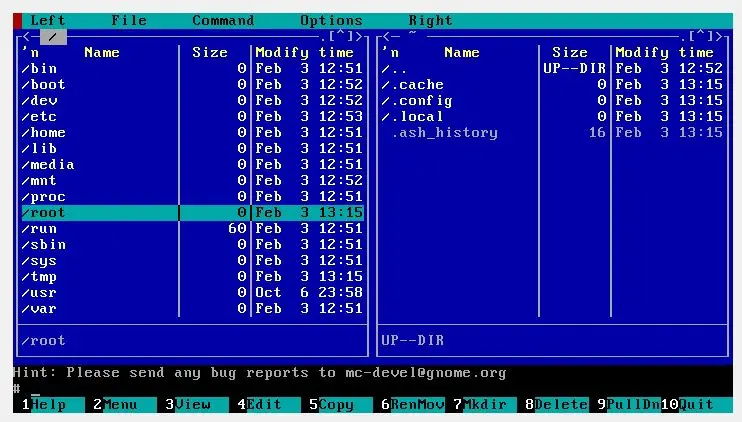Screen dimensions: 742x422
Task: Select the /home directory
Action: click(192, 132)
